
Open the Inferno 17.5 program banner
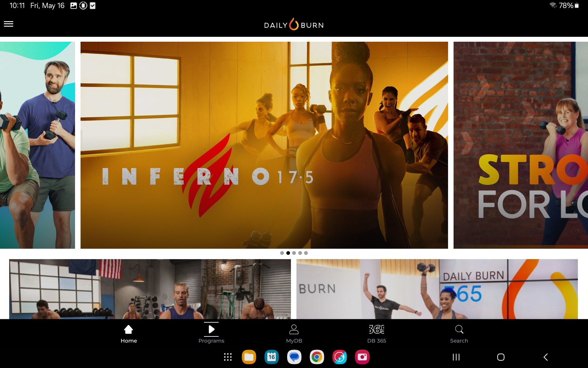[x=264, y=145]
